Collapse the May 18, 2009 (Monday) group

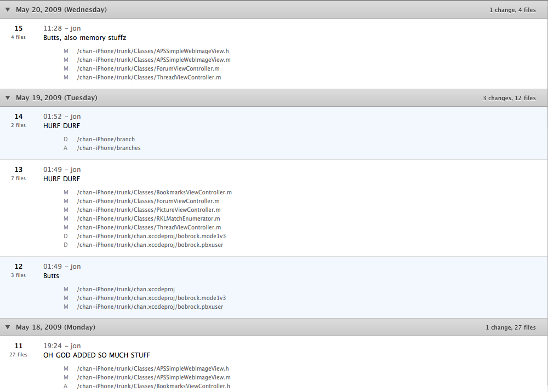click(x=8, y=327)
